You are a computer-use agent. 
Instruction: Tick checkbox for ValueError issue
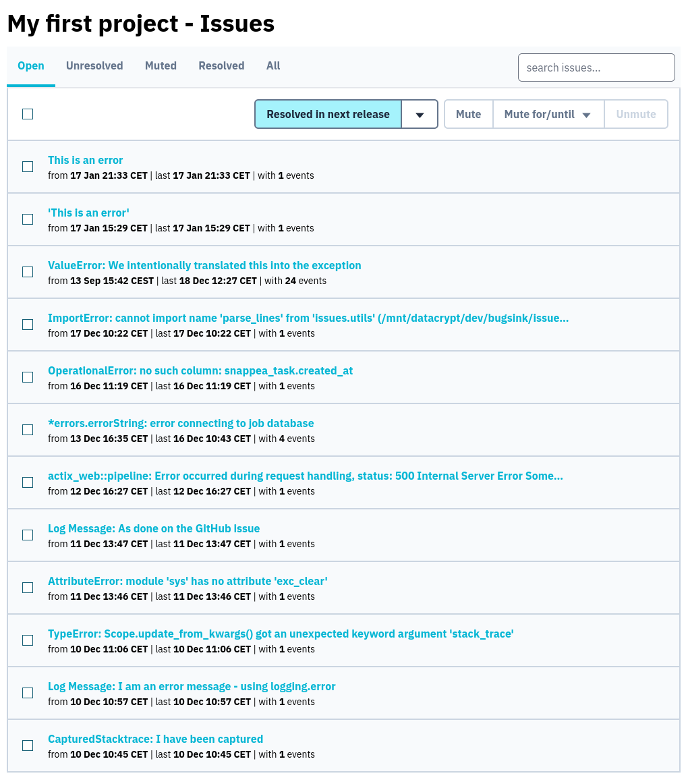28,272
